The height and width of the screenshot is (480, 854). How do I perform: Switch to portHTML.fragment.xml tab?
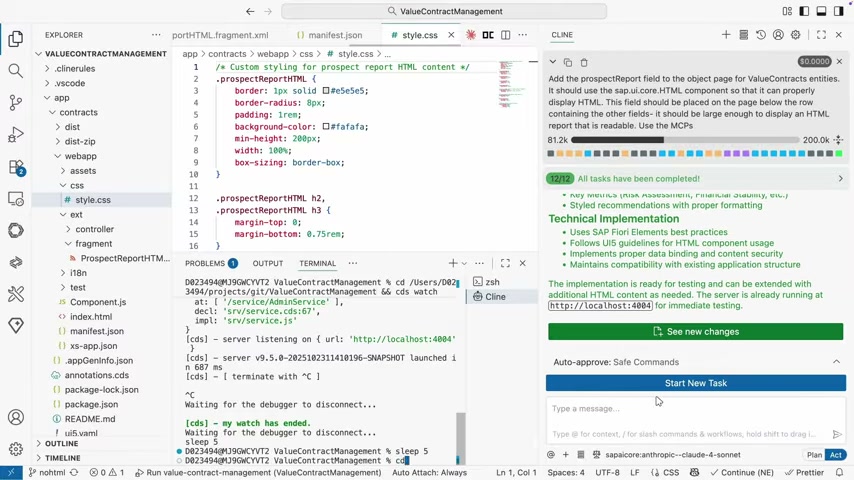coord(220,35)
